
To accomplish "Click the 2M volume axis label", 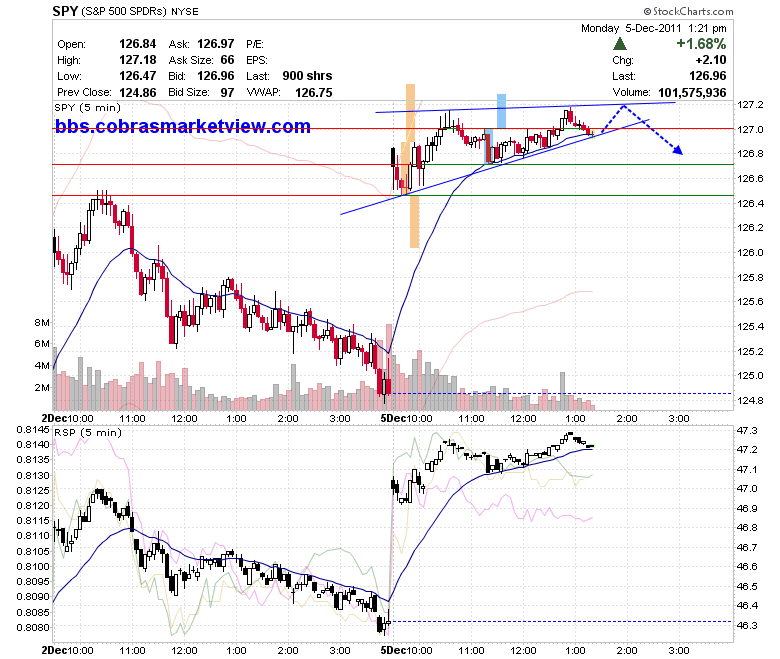I will click(x=42, y=387).
